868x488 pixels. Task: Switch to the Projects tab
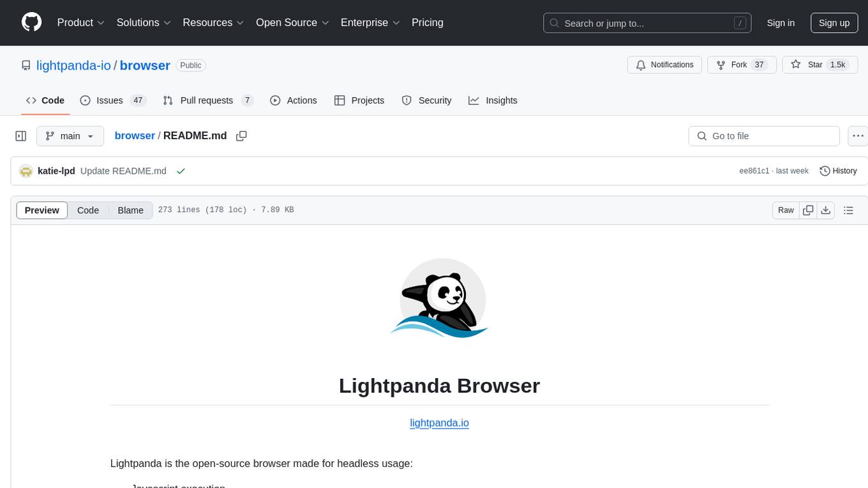[359, 100]
